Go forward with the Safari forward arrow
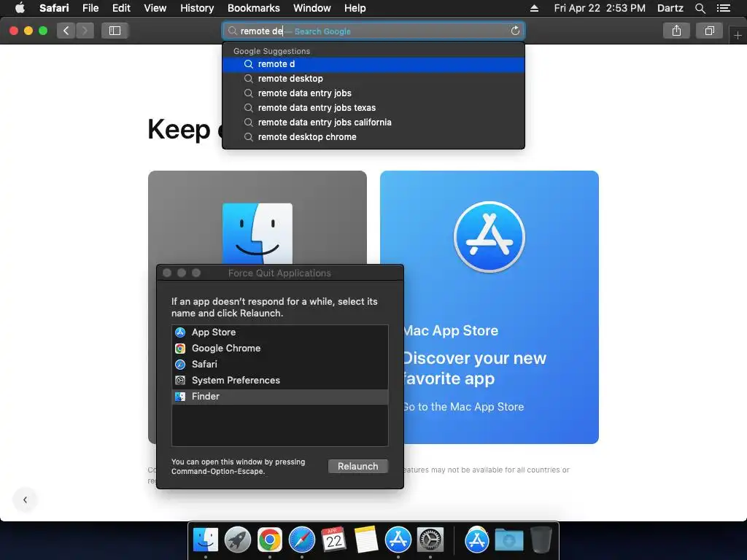The image size is (747, 560). point(85,31)
